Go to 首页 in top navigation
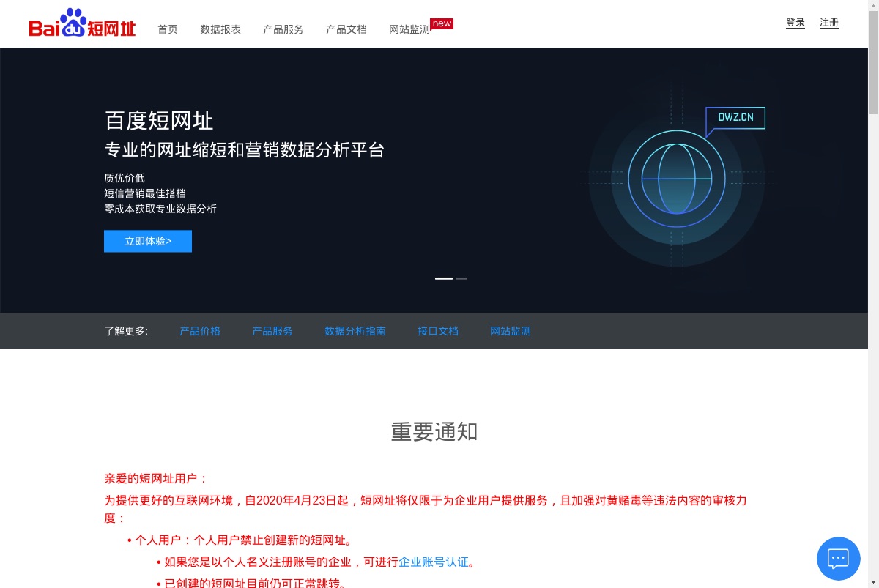This screenshot has width=879, height=588. [168, 29]
